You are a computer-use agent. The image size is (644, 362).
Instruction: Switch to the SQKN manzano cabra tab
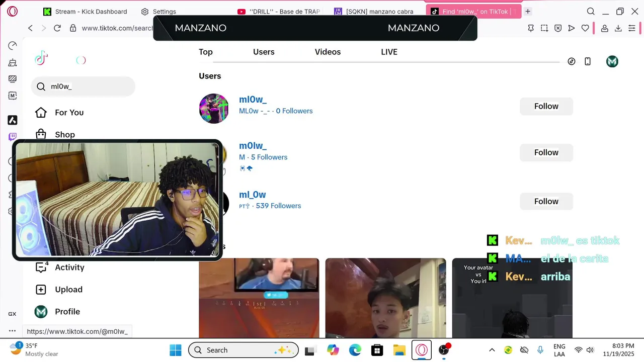(375, 11)
